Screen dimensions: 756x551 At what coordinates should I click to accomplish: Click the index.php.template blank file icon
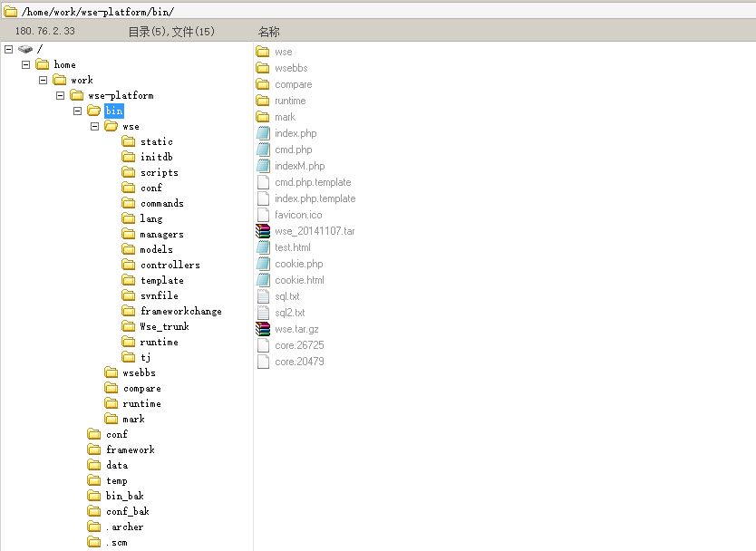click(x=263, y=198)
